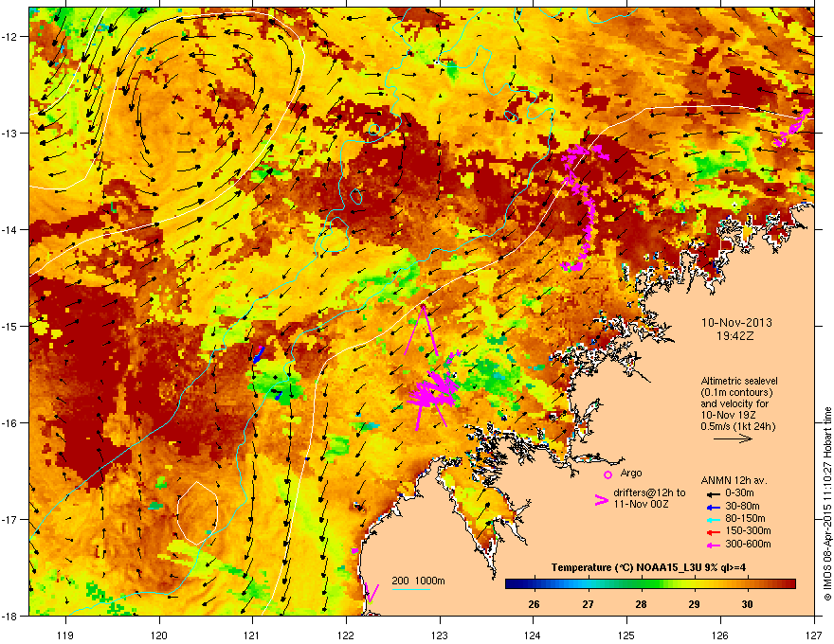
Task: Click the 0.5m/s velocity scale arrow
Action: click(733, 438)
